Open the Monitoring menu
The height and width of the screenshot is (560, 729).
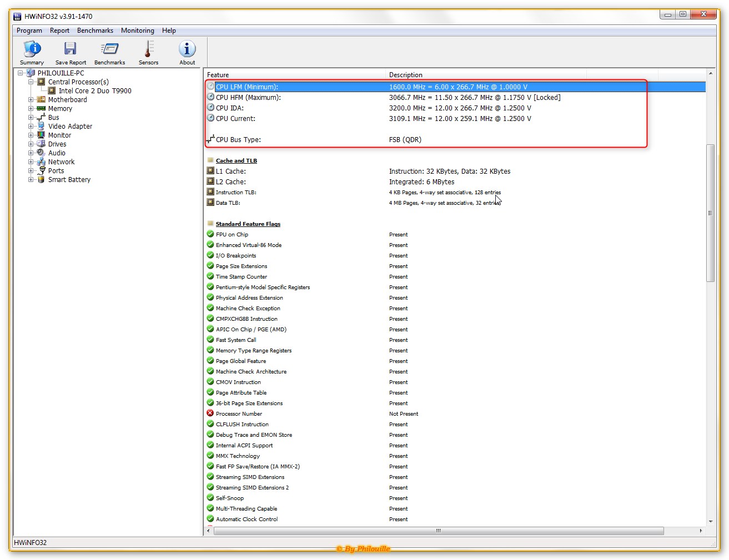(137, 31)
